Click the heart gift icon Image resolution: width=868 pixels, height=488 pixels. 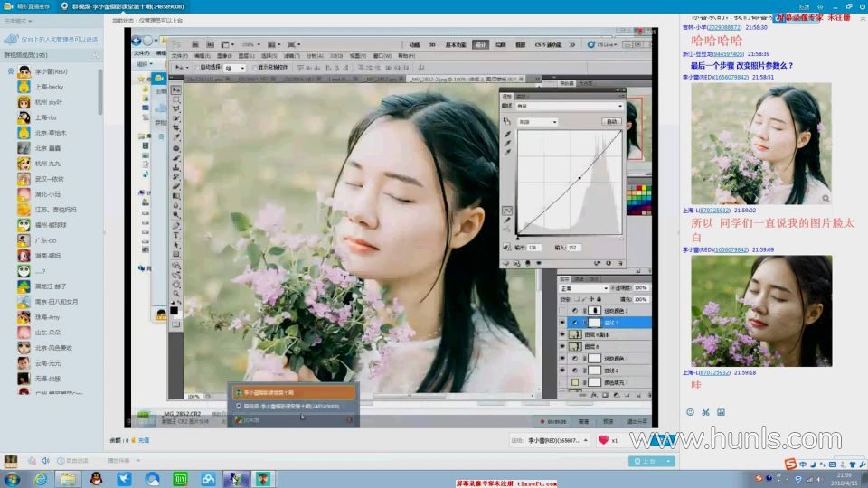[x=603, y=440]
